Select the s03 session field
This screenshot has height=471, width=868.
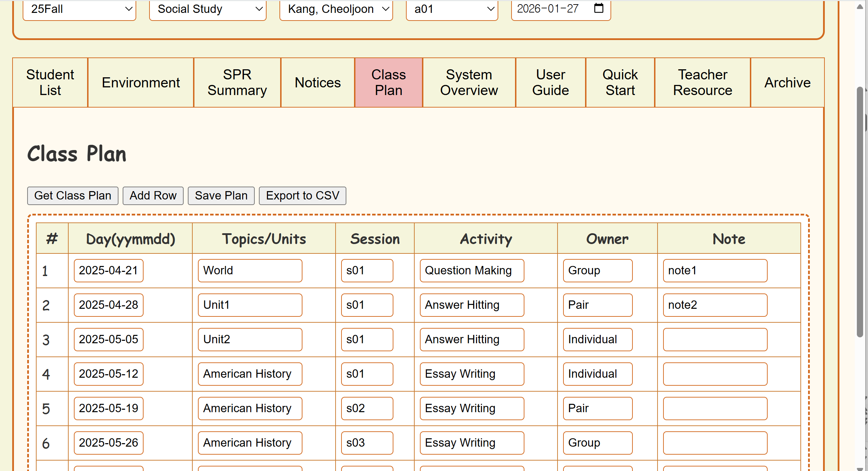[367, 443]
